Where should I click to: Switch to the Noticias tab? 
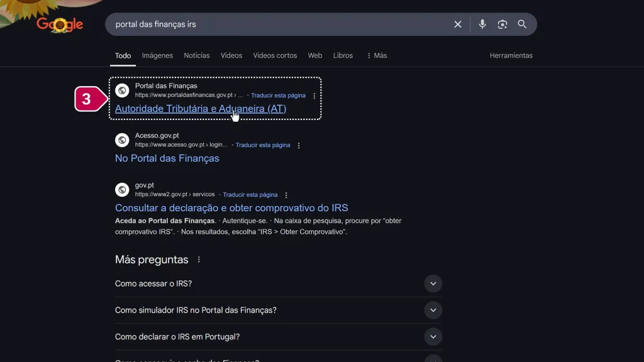tap(197, 55)
